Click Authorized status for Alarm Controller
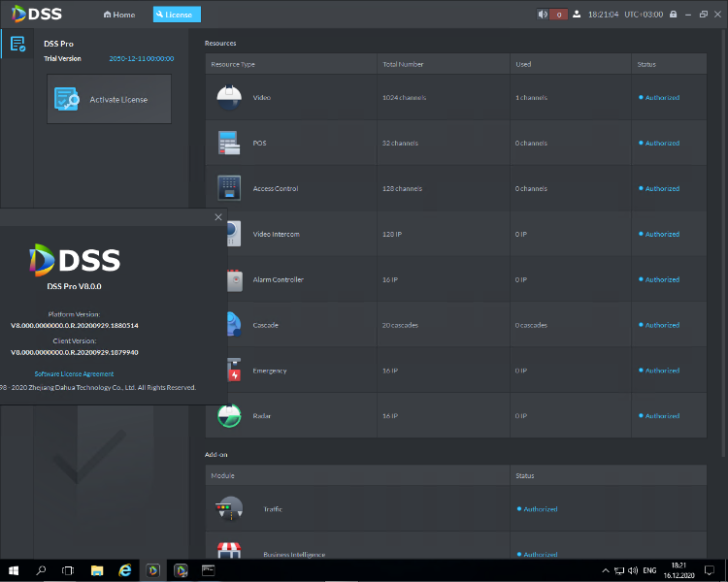The image size is (728, 582). point(659,279)
